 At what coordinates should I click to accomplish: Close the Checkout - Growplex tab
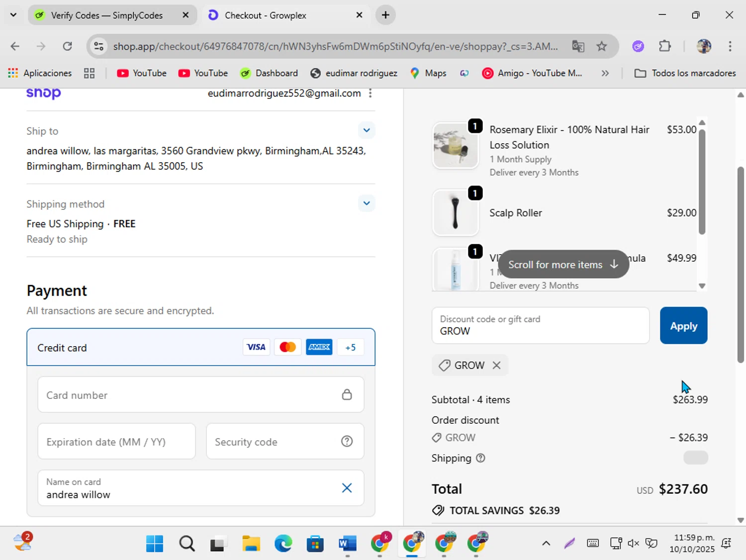tap(359, 15)
